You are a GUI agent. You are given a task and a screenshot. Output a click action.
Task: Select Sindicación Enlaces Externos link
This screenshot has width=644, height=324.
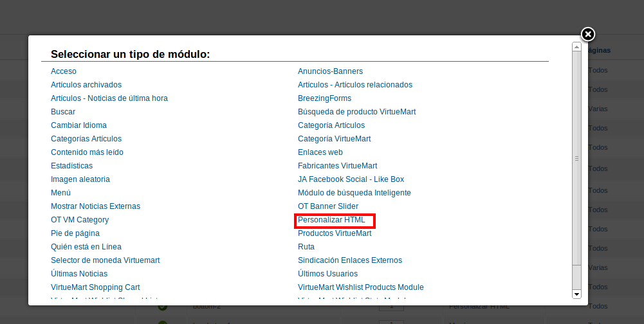click(x=349, y=260)
